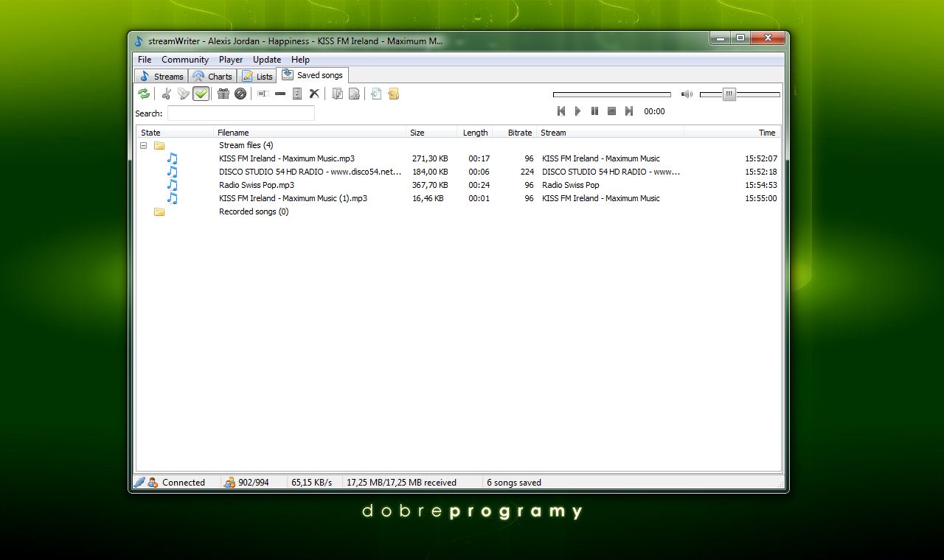
Task: Open the Player menu
Action: tap(231, 60)
